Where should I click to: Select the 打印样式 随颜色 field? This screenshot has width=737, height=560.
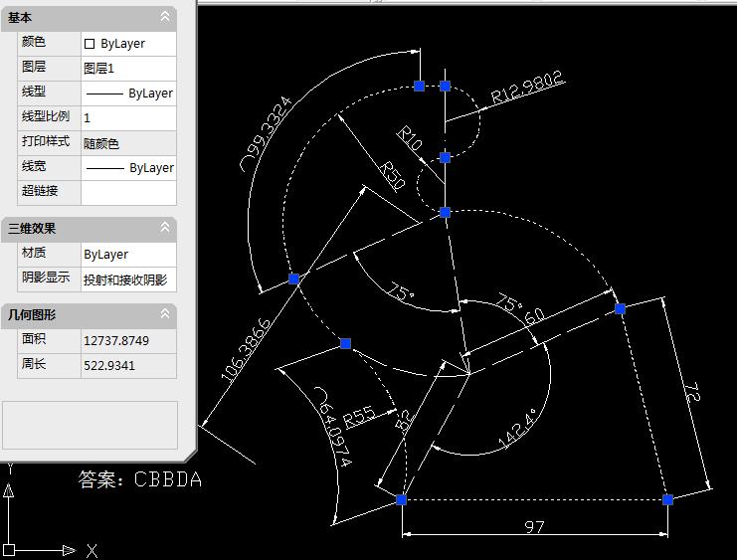point(128,143)
